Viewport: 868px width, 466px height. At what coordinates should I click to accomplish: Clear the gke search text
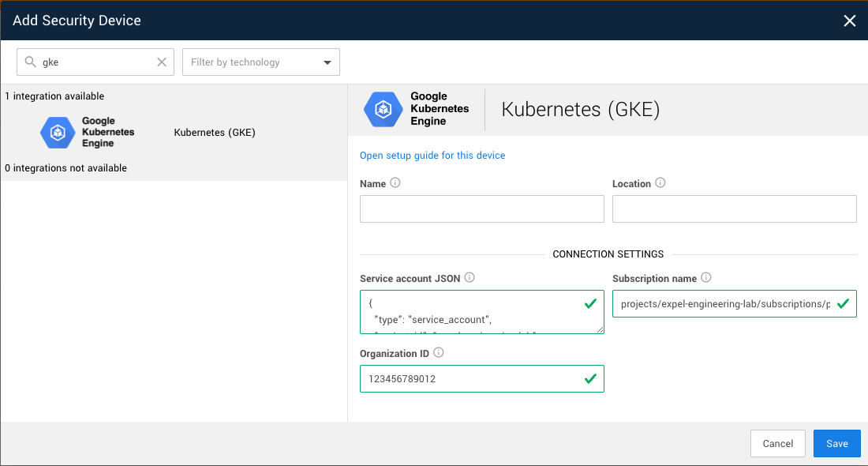tap(162, 62)
